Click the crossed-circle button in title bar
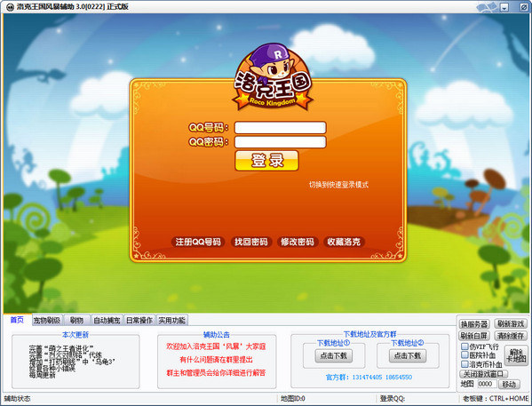Image resolution: width=532 pixels, height=406 pixels. tap(524, 7)
